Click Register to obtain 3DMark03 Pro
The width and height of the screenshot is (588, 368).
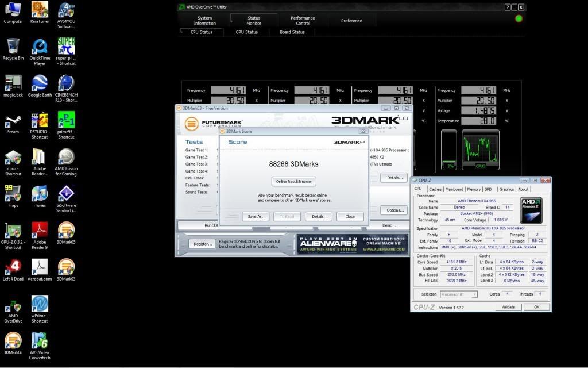click(203, 244)
